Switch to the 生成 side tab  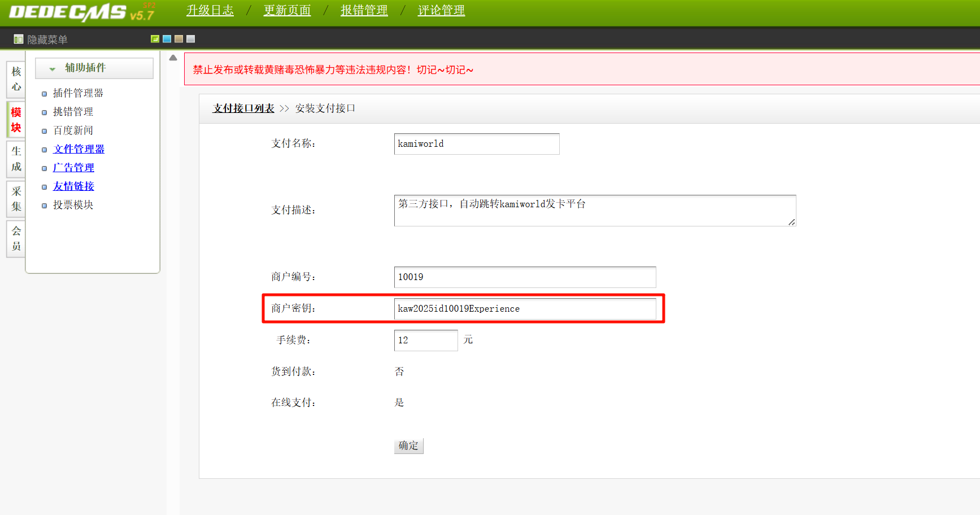pos(16,159)
